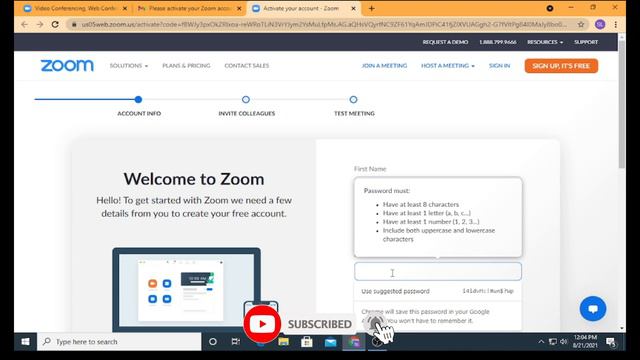This screenshot has height=360, width=640.
Task: Click the Account Info step circle
Action: (138, 99)
